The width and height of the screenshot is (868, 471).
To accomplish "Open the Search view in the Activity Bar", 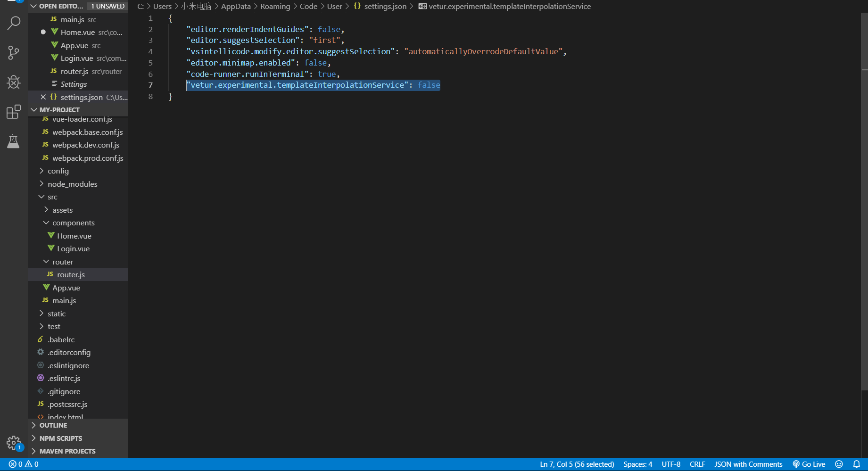I will pos(13,23).
